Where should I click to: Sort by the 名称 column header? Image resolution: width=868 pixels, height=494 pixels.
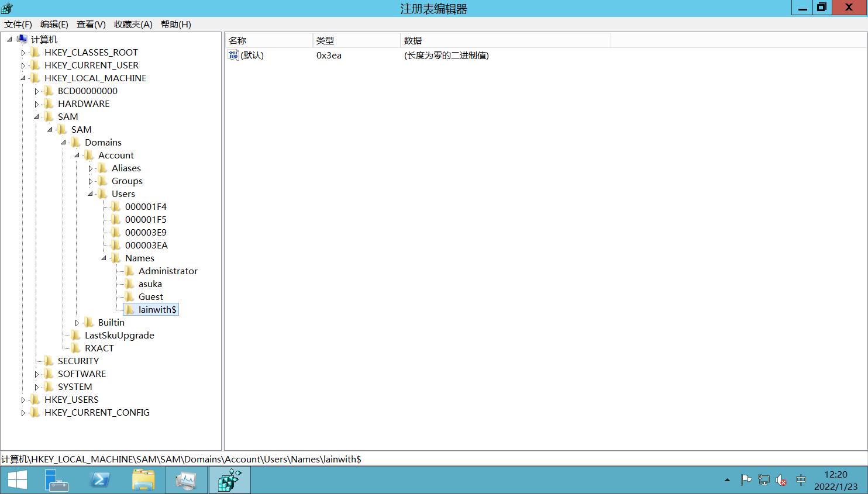tap(269, 40)
